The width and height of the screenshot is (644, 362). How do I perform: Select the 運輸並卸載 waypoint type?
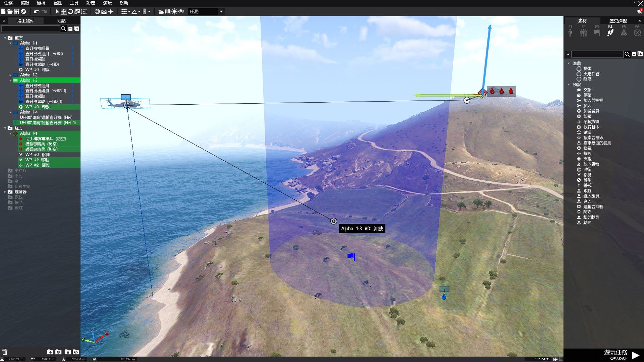pos(591,206)
